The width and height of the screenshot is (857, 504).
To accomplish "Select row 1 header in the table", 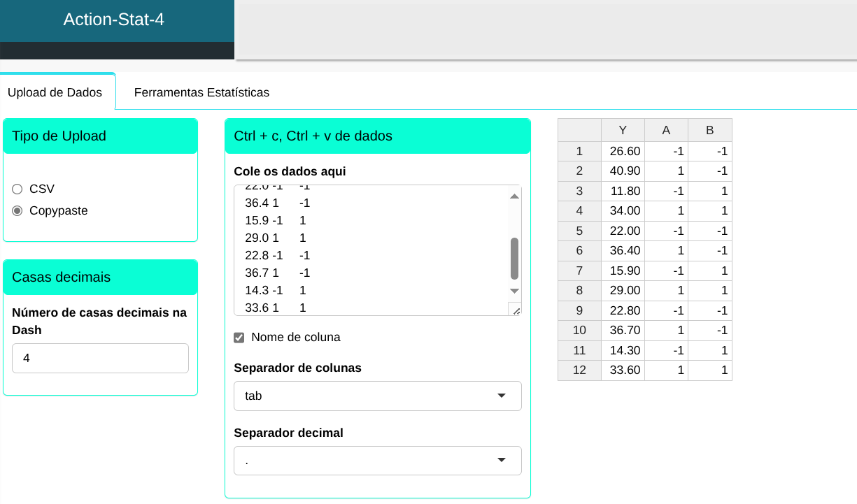I will coord(579,151).
